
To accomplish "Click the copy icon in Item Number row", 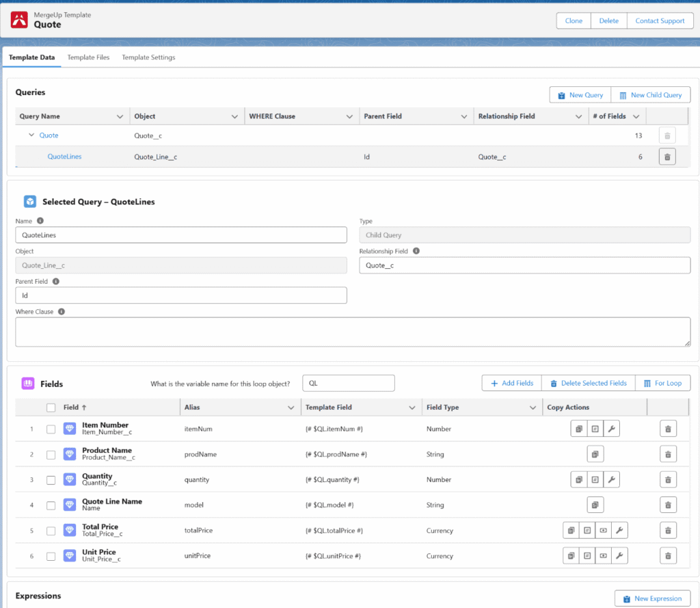I will pos(579,429).
